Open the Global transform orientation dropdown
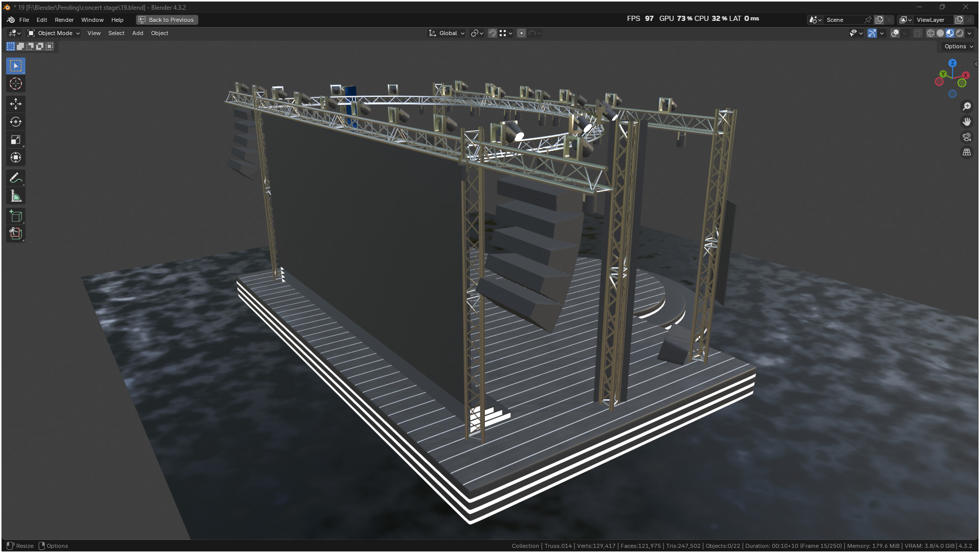This screenshot has width=980, height=553. coord(447,33)
